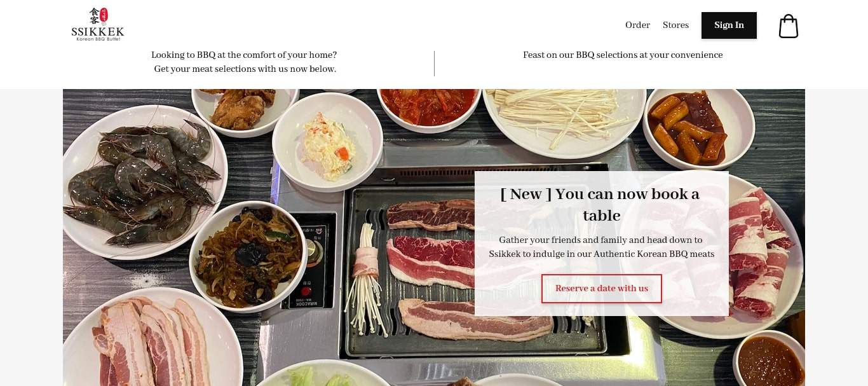Click the Ssikkek Korean BBQ logo

(x=98, y=24)
